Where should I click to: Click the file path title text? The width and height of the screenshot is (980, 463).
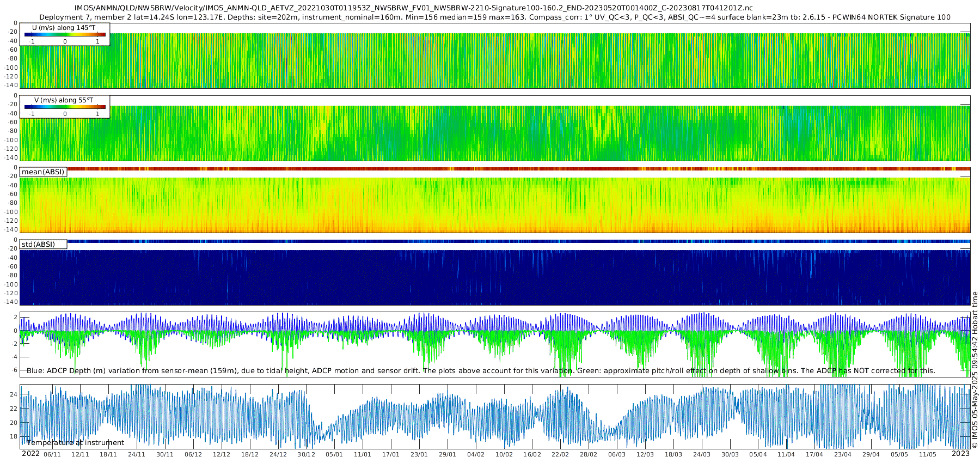pyautogui.click(x=414, y=8)
